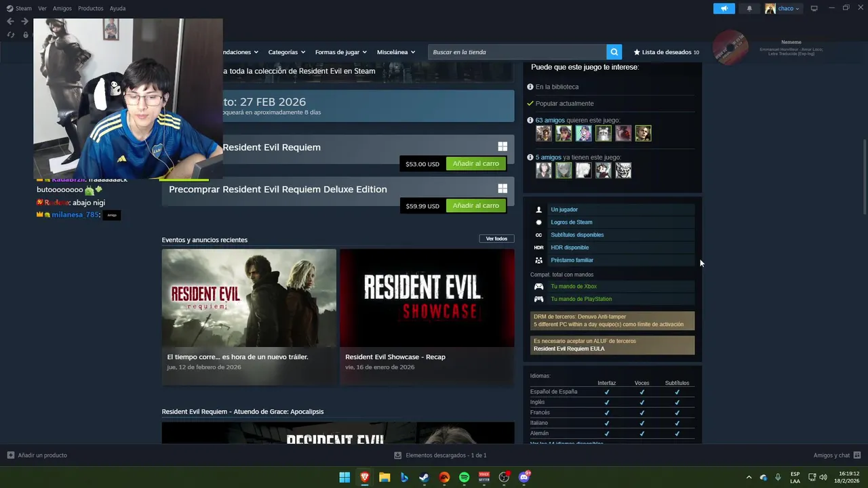
Task: Click in the Buscar en la tienda field
Action: pos(517,52)
